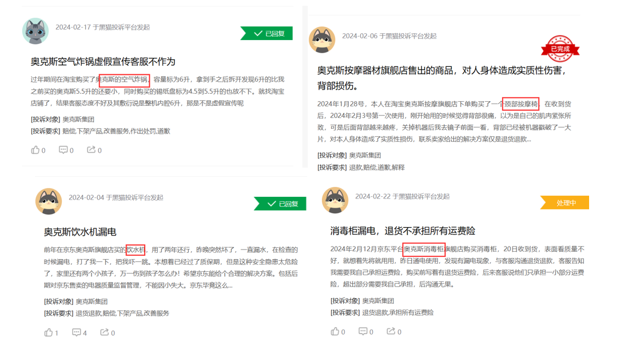The height and width of the screenshot is (353, 644).
Task: Click the orange 处理中 status badge
Action: click(565, 203)
